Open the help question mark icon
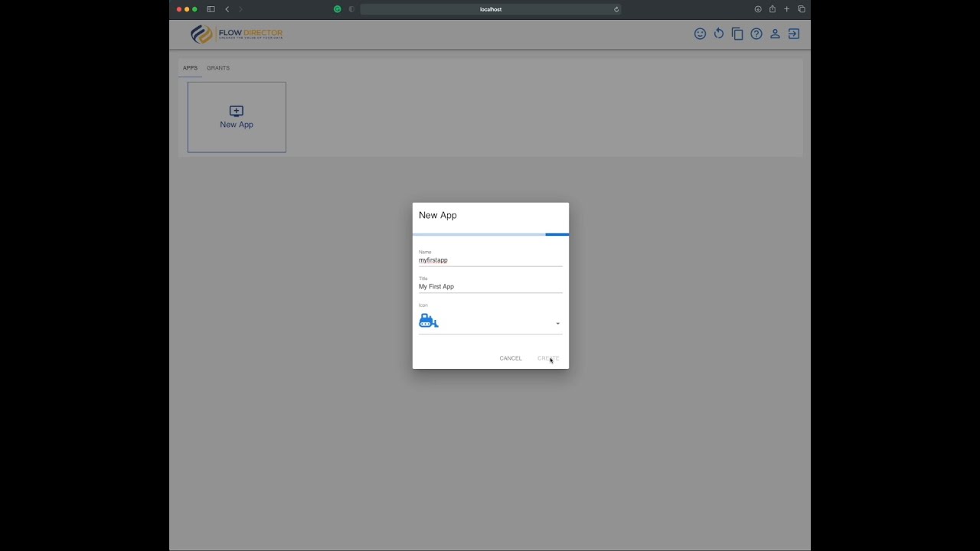Screen dimensions: 980x551 [756, 34]
